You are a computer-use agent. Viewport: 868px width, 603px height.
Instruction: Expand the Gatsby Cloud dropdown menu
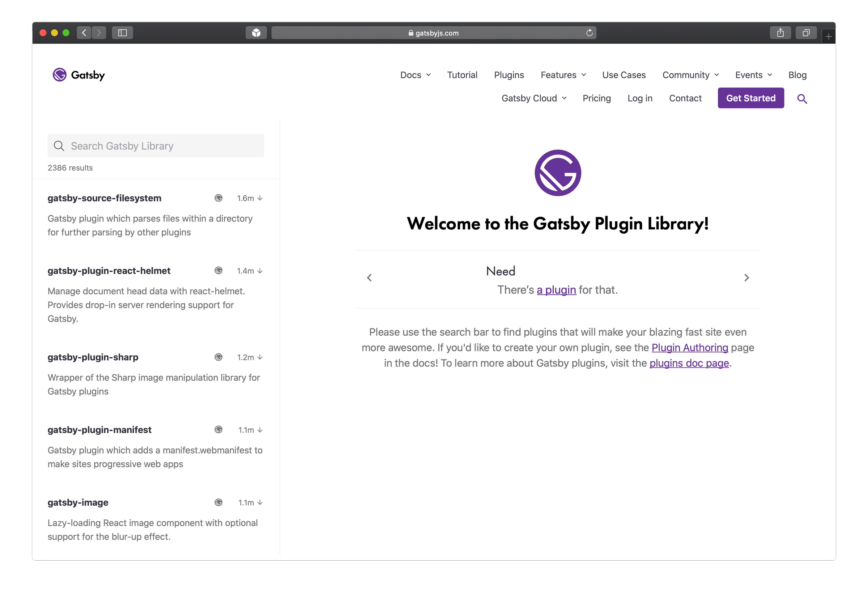[534, 98]
